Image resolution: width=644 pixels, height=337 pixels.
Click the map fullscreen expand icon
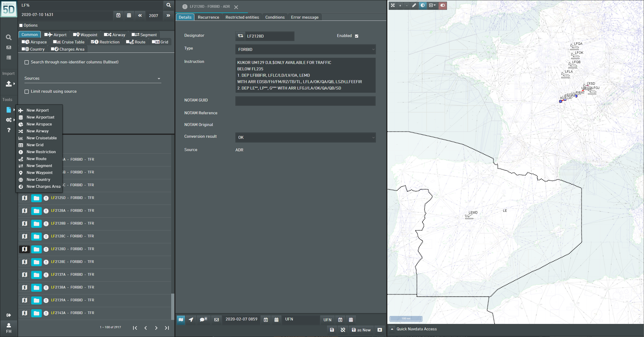393,5
